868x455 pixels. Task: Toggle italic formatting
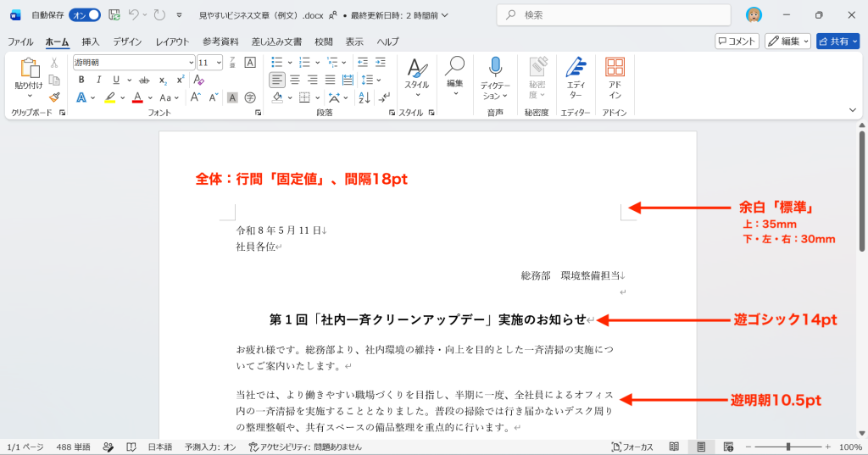coord(98,80)
